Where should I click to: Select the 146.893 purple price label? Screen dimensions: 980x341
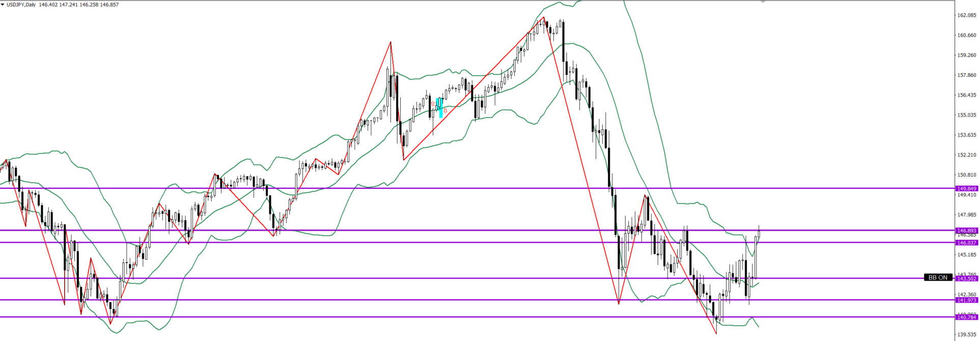966,231
